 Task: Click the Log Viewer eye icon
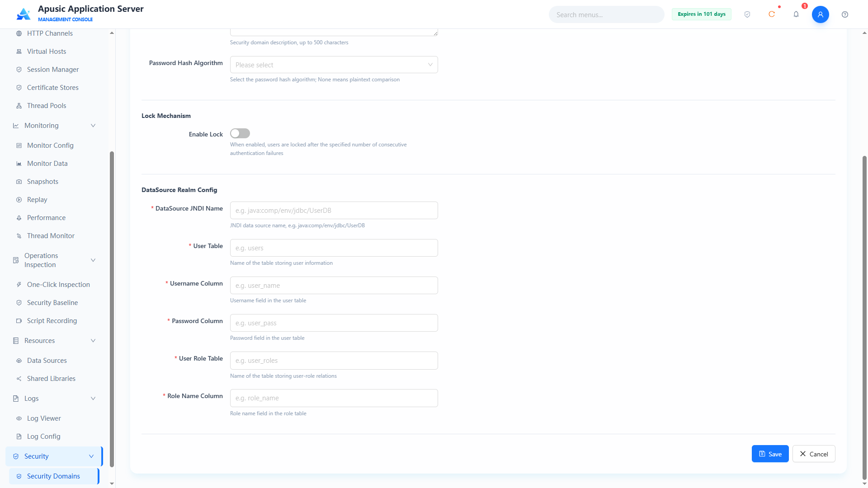pyautogui.click(x=19, y=418)
